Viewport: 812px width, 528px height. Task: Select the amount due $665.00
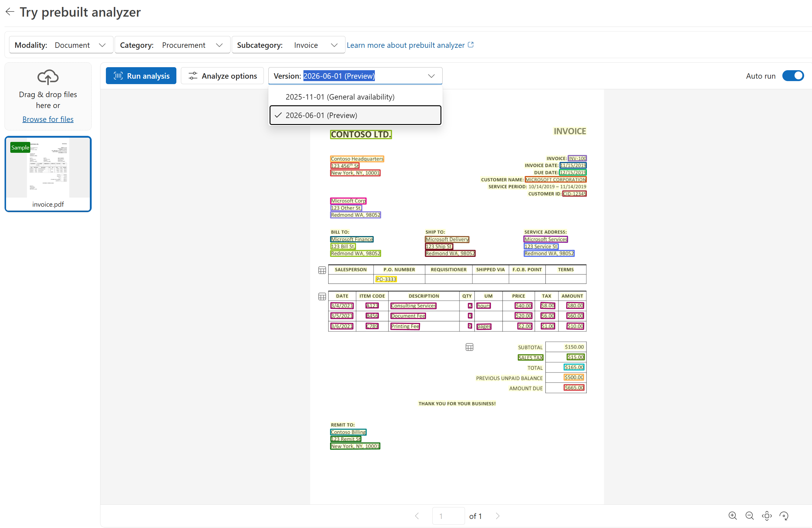(574, 388)
